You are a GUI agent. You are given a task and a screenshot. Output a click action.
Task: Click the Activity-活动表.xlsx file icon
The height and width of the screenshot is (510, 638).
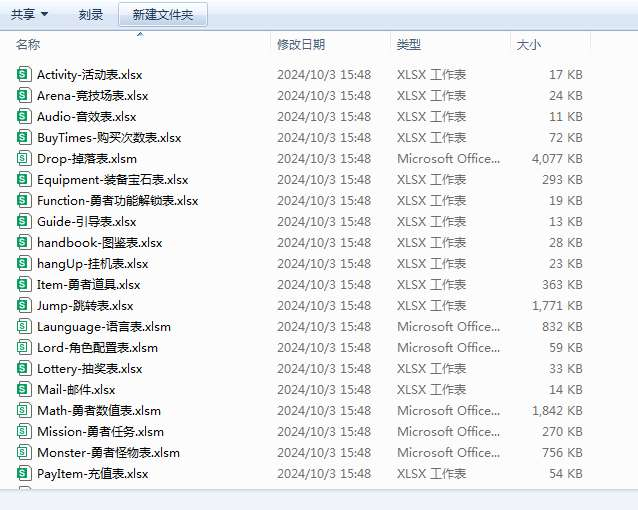coord(24,75)
